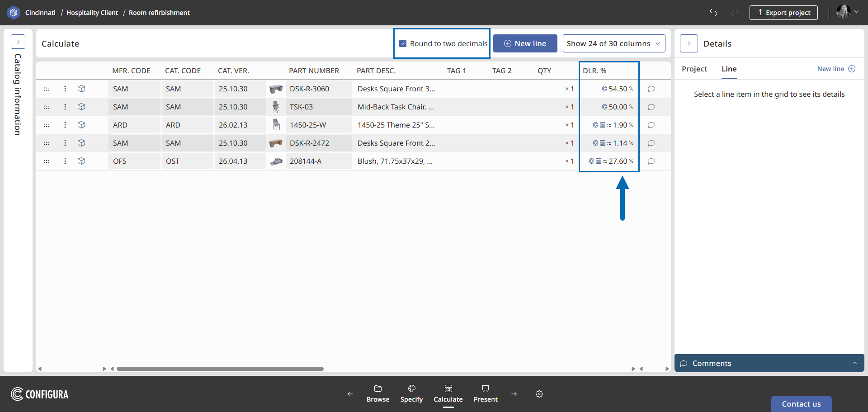Viewport: 868px width, 412px height.
Task: Click Blush, 71.75x37x29 description cell
Action: pos(395,161)
